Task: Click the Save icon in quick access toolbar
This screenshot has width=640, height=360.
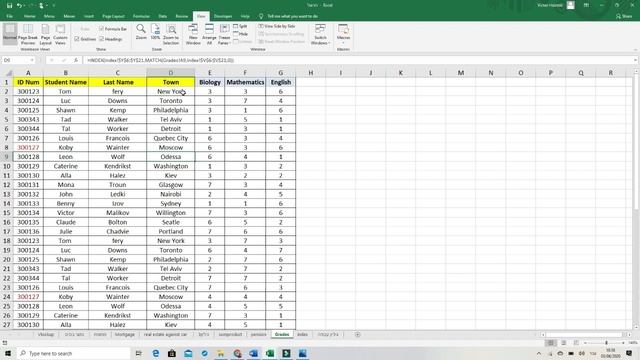Action: tap(9, 5)
